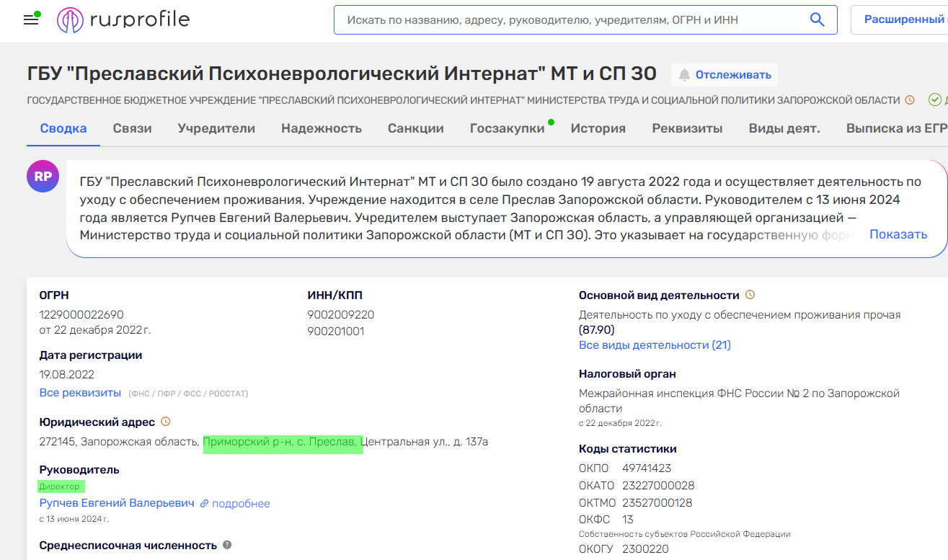This screenshot has width=948, height=560.
Task: Click the RP avatar icon
Action: coord(43,177)
